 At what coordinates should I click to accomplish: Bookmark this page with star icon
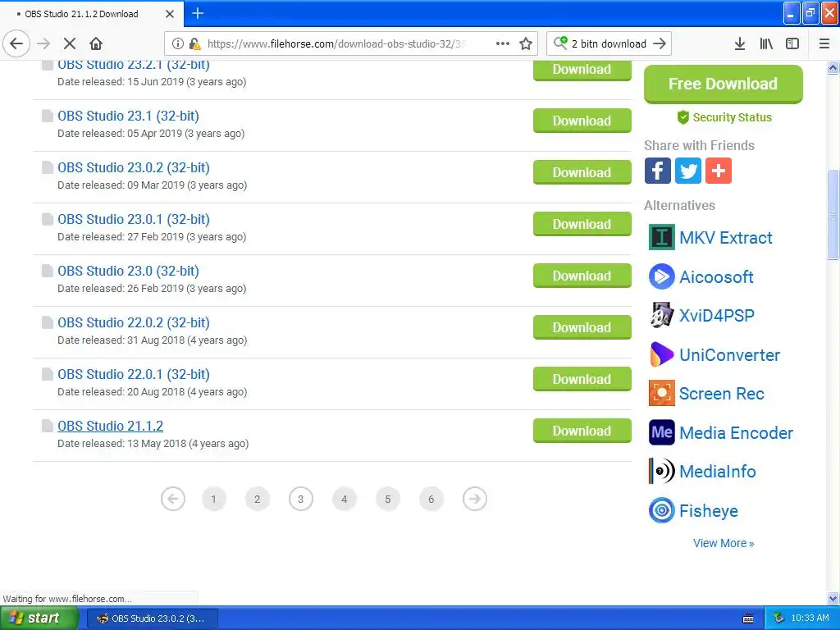tap(526, 43)
